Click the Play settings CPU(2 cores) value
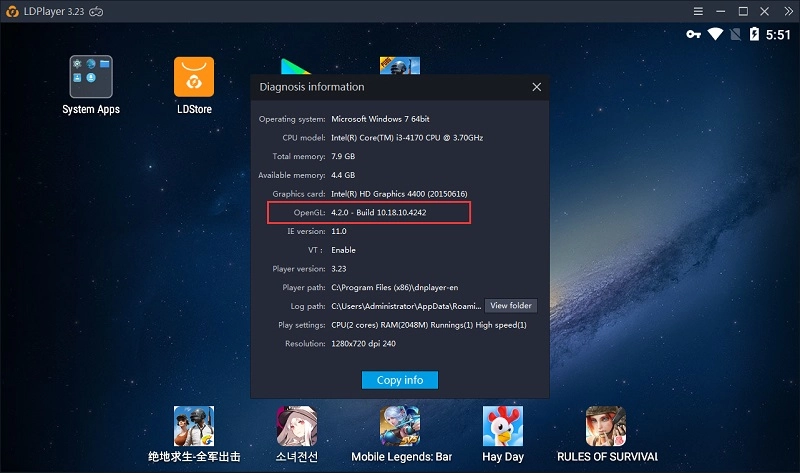Viewport: 800px width, 473px height. pyautogui.click(x=429, y=325)
